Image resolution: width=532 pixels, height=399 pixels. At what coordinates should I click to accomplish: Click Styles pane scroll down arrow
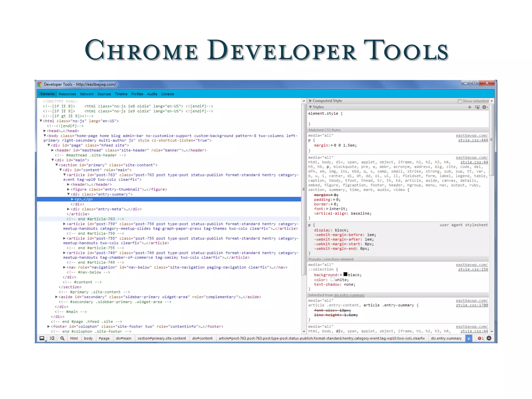click(492, 331)
